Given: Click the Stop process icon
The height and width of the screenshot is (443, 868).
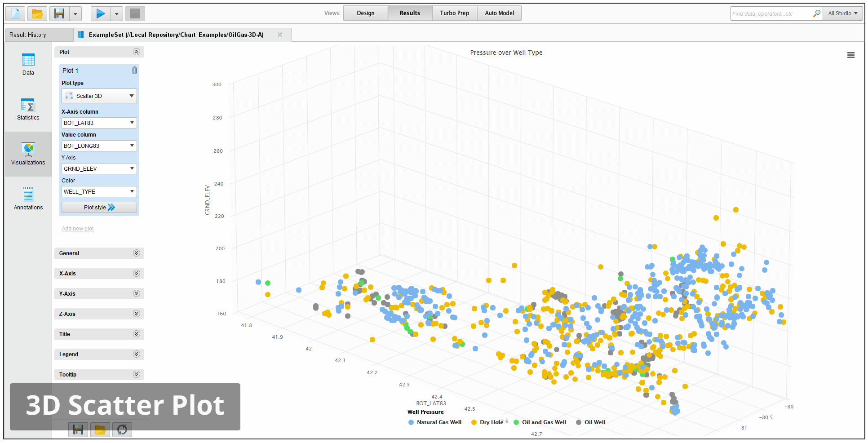Looking at the screenshot, I should 135,13.
